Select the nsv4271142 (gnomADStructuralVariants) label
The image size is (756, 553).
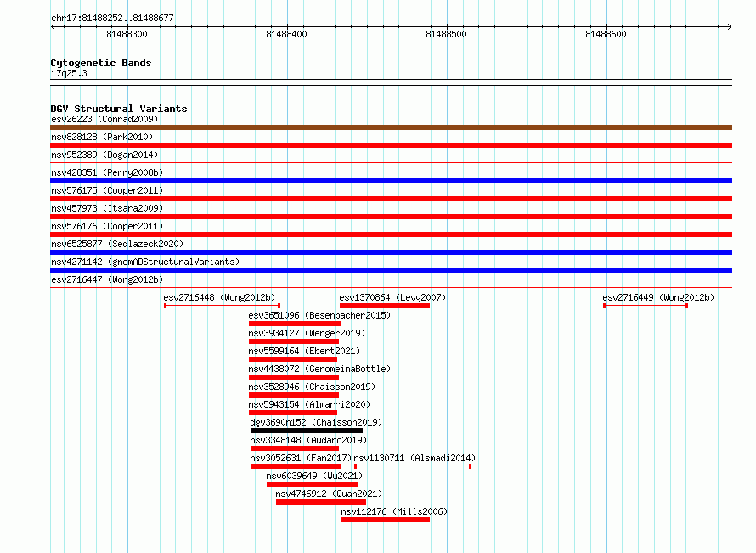(x=145, y=262)
